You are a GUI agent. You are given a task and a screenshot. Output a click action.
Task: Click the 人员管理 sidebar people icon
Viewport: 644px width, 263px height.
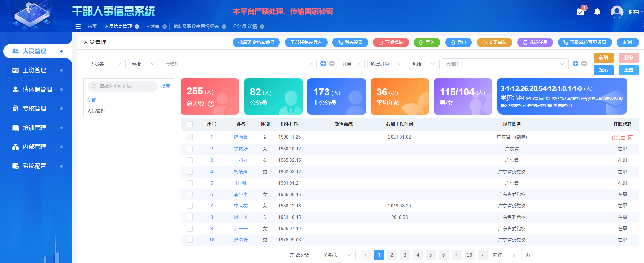15,51
